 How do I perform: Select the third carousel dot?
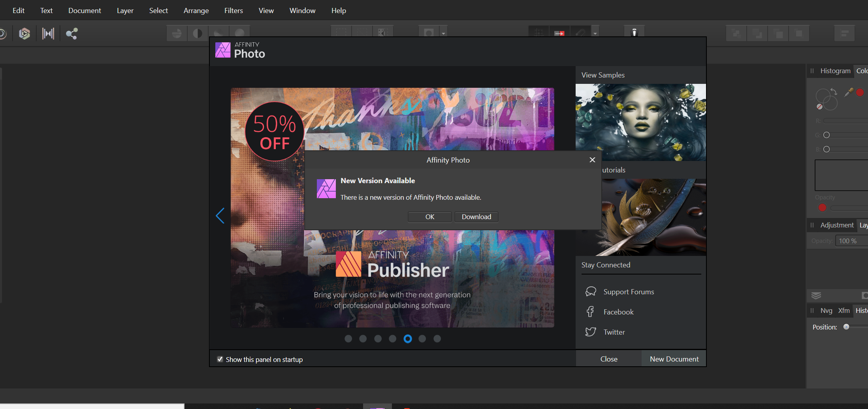pyautogui.click(x=378, y=339)
